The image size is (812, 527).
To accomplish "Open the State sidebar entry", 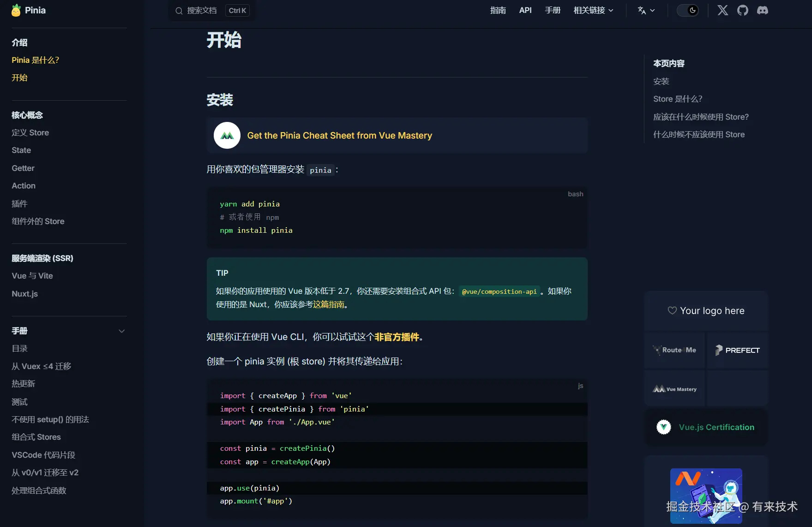I will pyautogui.click(x=21, y=150).
